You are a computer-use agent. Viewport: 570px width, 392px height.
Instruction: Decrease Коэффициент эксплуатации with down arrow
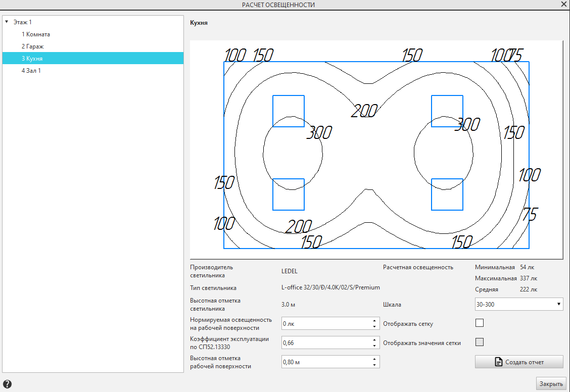pyautogui.click(x=374, y=346)
